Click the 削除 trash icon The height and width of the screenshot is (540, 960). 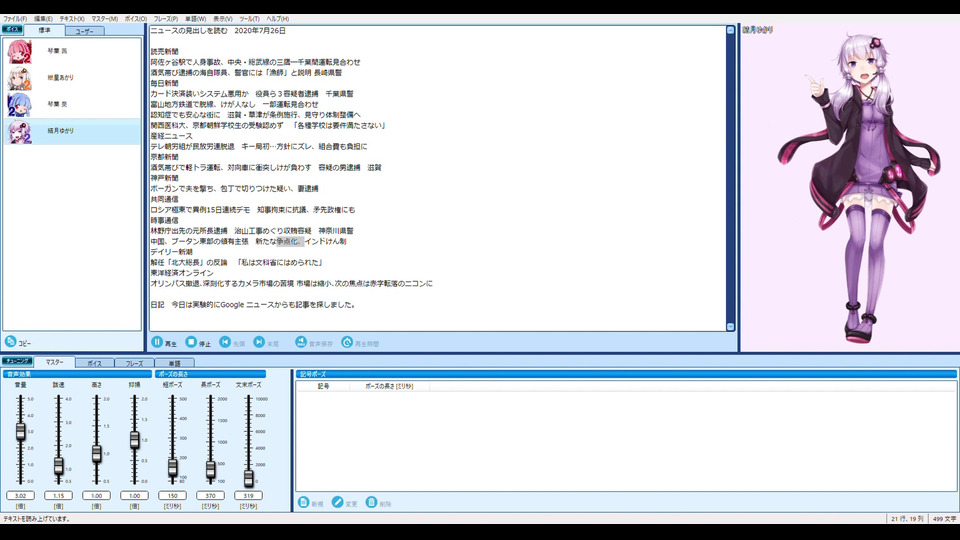coord(371,502)
